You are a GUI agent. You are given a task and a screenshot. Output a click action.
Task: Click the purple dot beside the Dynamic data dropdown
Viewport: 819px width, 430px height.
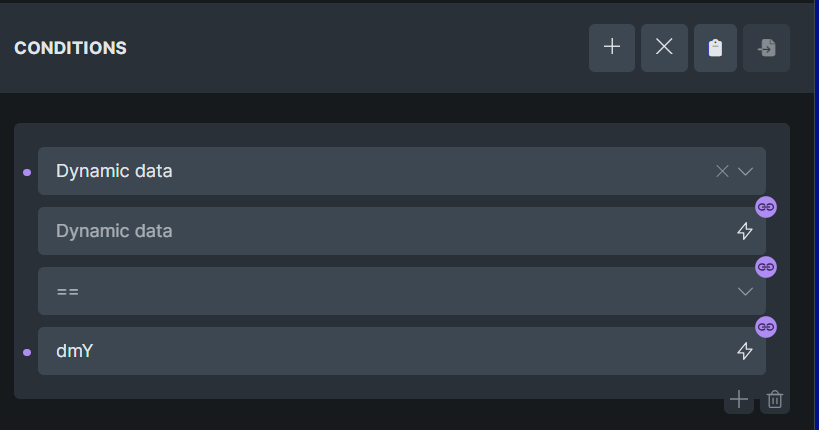click(x=27, y=172)
